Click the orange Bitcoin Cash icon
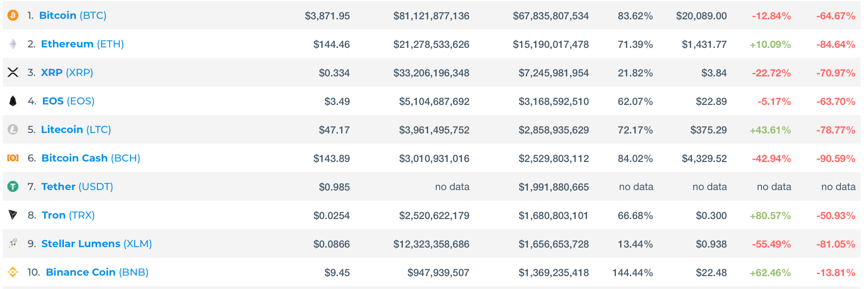 click(x=13, y=158)
